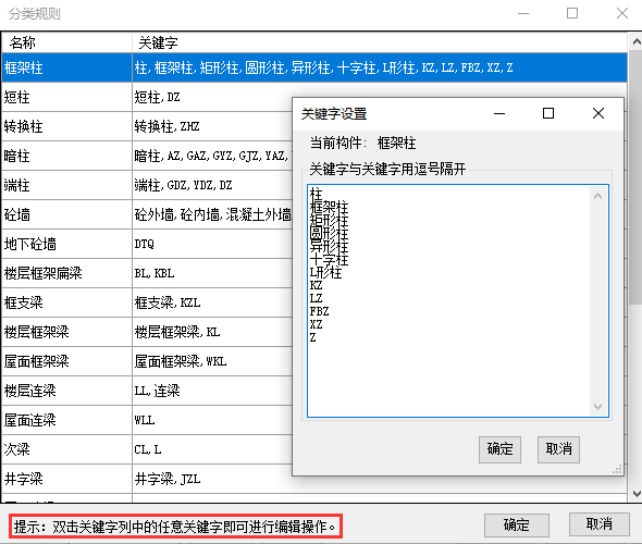Click keyword cell WLL
Screen dimensions: 642x544
coord(212,420)
